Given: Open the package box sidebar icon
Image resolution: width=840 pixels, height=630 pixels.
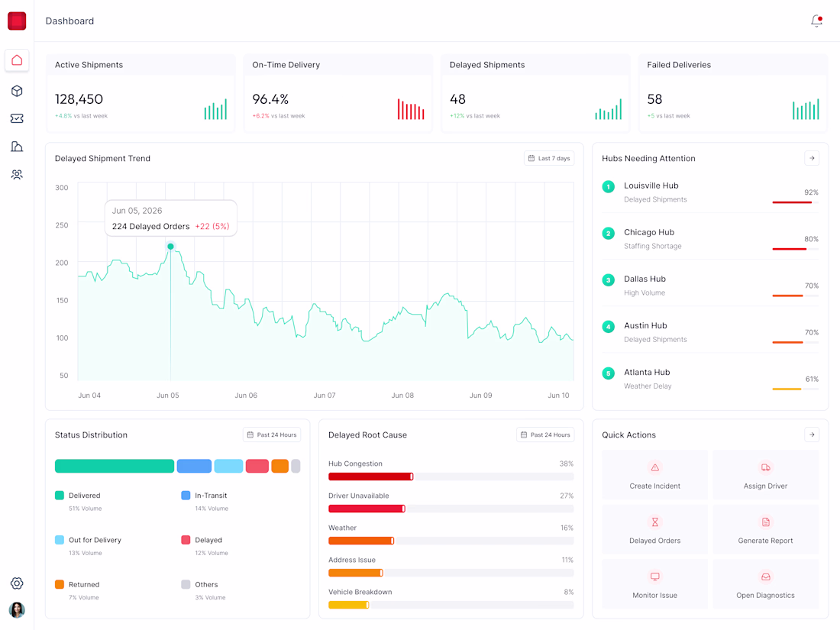Looking at the screenshot, I should pyautogui.click(x=17, y=91).
